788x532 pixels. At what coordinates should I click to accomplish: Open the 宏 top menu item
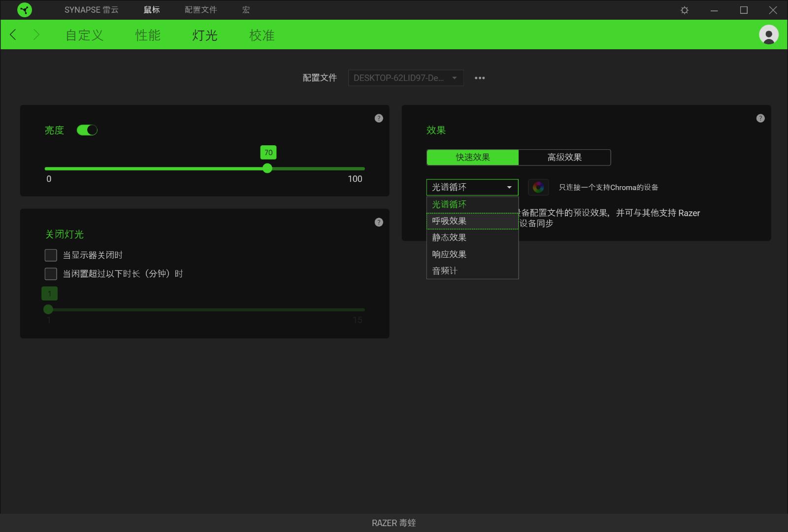click(246, 10)
